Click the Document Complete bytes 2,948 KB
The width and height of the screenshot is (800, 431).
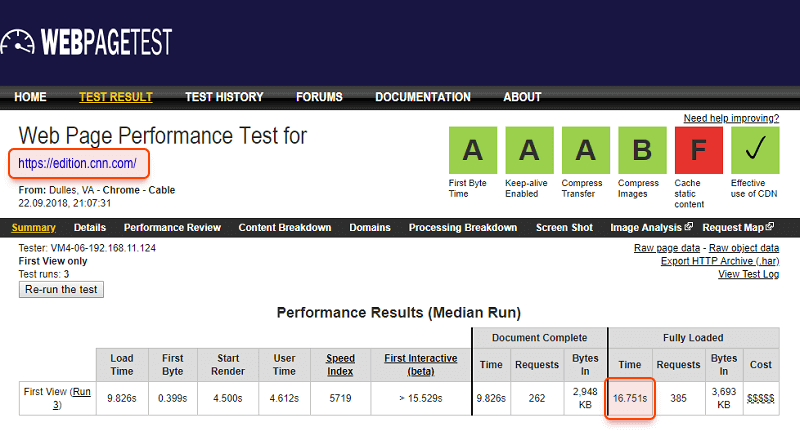point(585,398)
